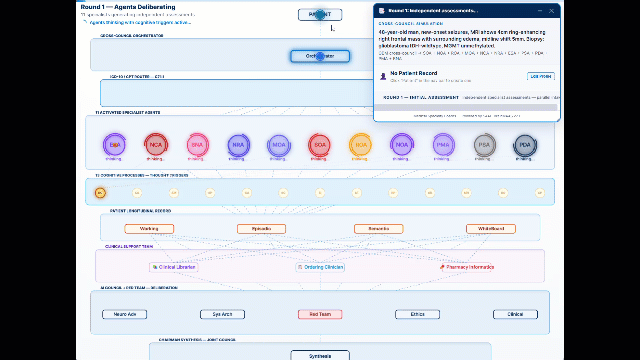Open the Whiteboard memory node
The width and height of the screenshot is (640, 360).
(491, 229)
